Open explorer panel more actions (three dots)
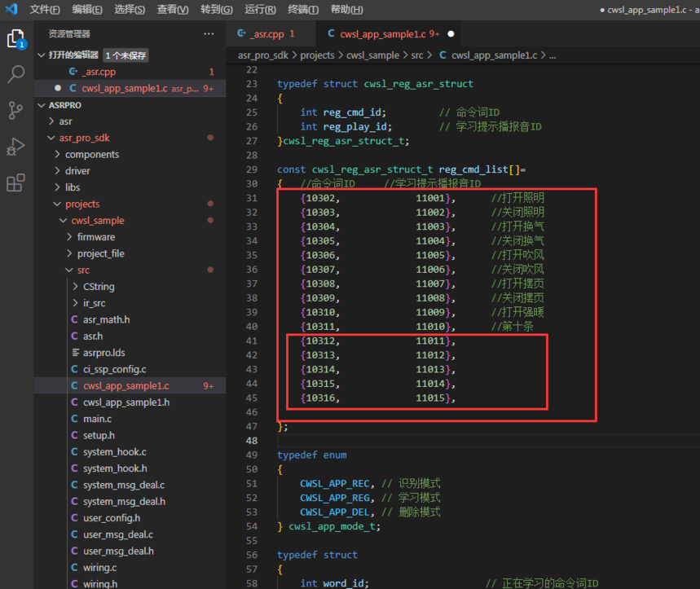This screenshot has width=700, height=589. coord(209,34)
